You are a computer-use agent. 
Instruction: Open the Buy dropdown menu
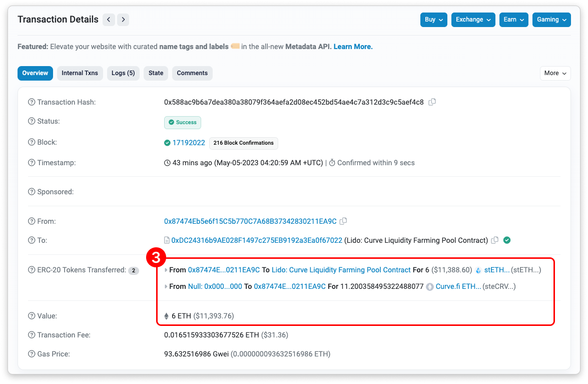pyautogui.click(x=433, y=20)
